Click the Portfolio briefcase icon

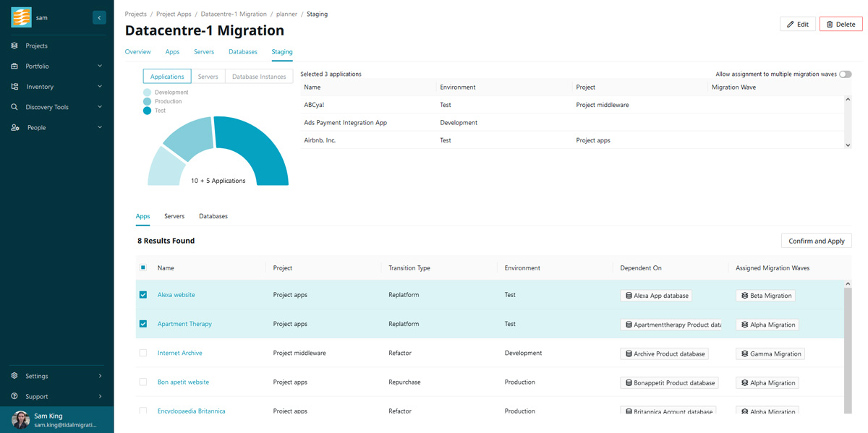click(x=14, y=66)
